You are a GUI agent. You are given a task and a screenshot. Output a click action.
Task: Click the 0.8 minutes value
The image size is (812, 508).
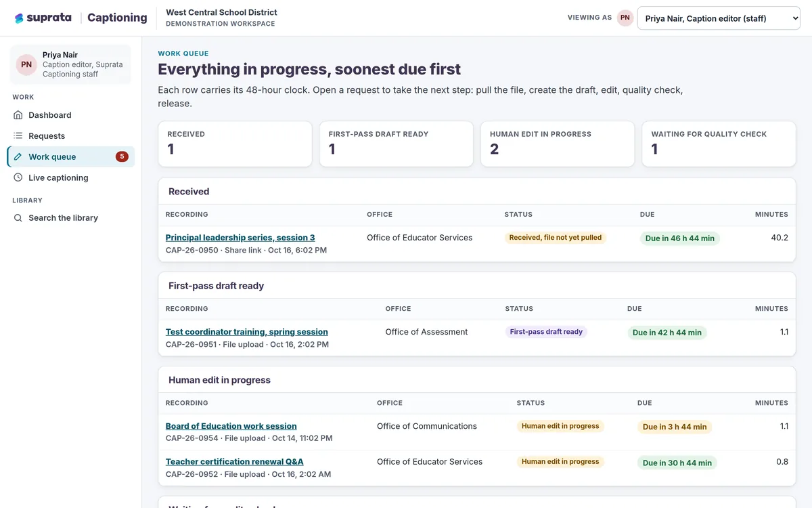click(x=782, y=462)
